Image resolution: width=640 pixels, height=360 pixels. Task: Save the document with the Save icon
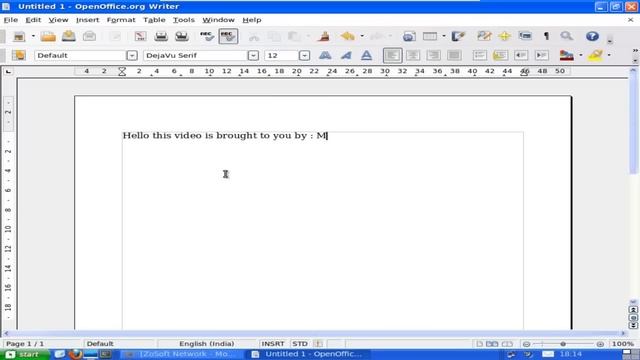(x=69, y=36)
